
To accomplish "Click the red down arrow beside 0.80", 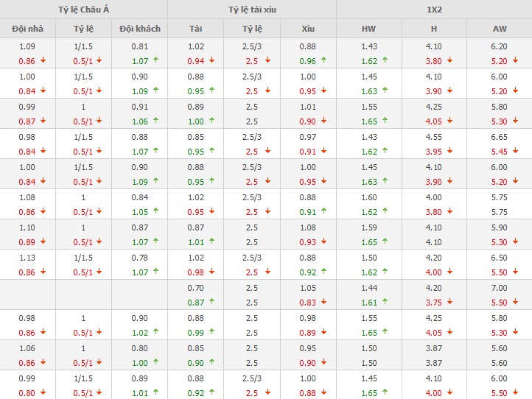I will point(42,392).
